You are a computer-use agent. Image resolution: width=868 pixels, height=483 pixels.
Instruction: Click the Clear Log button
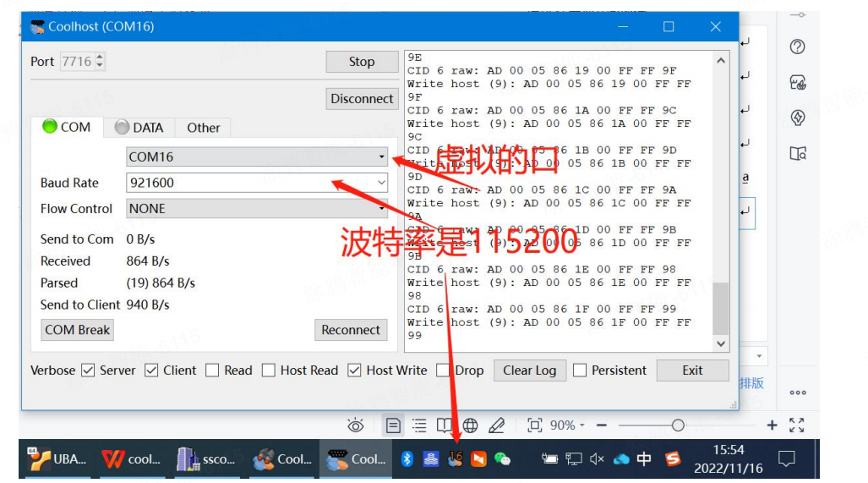click(529, 370)
